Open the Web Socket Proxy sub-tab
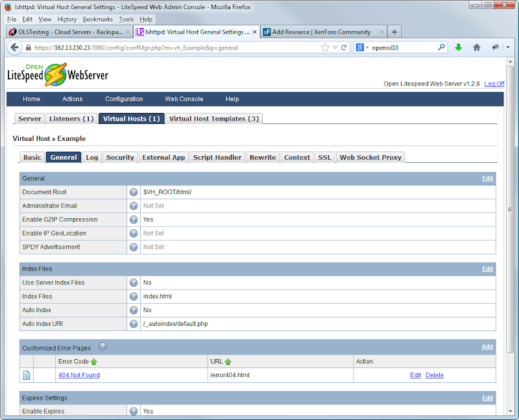 pos(370,157)
